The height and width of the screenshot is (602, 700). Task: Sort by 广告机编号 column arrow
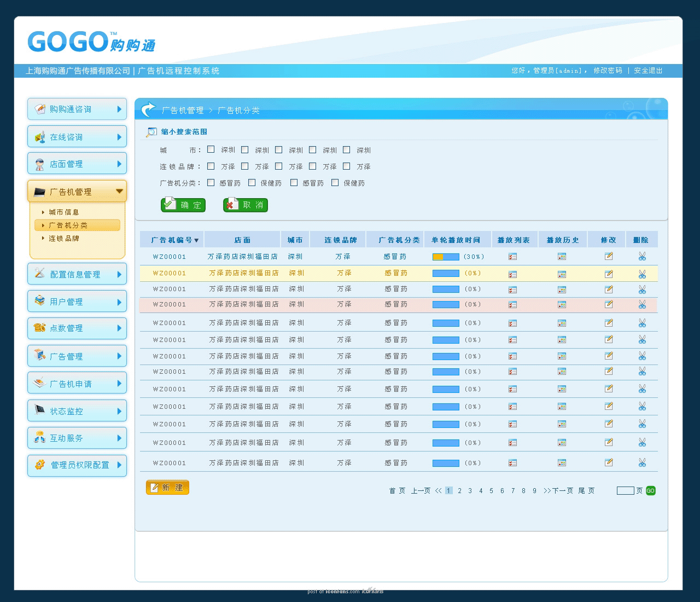[196, 241]
